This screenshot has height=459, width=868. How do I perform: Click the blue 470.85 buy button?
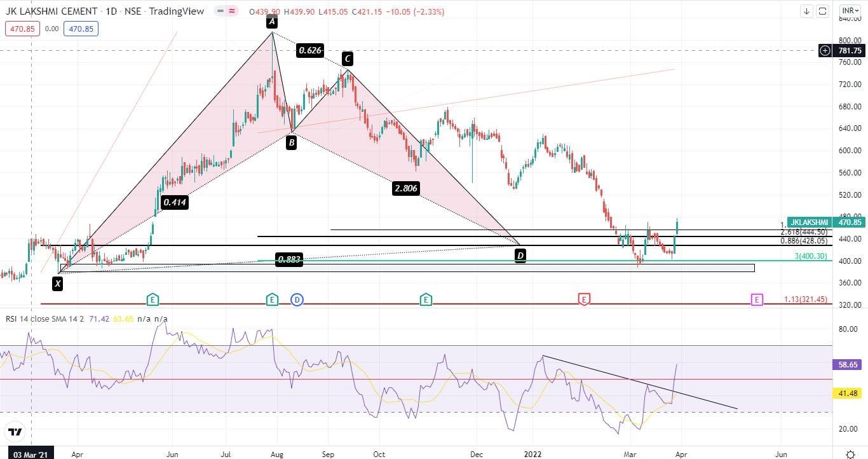click(80, 29)
